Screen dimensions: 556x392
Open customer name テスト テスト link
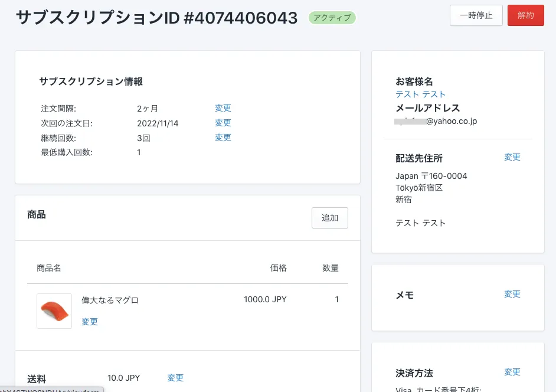420,94
